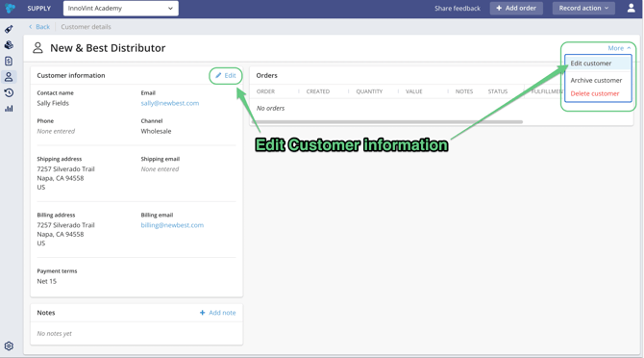Viewport: 644px width, 358px height.
Task: Click the Wholesale channel value
Action: 156,131
